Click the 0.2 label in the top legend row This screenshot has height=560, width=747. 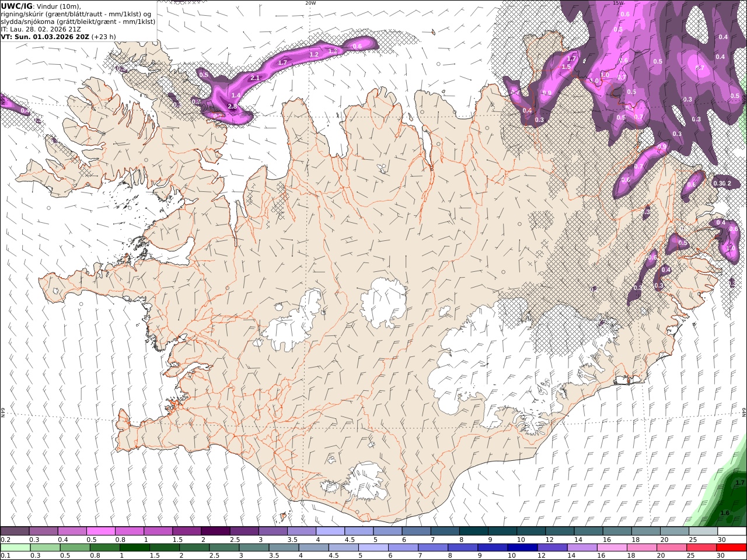tap(4, 540)
